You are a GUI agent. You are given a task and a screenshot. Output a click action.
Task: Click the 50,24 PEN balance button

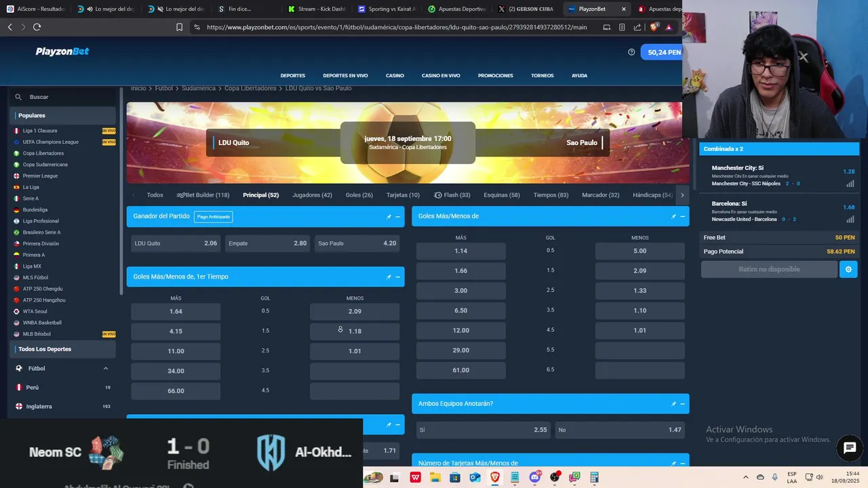pyautogui.click(x=662, y=52)
